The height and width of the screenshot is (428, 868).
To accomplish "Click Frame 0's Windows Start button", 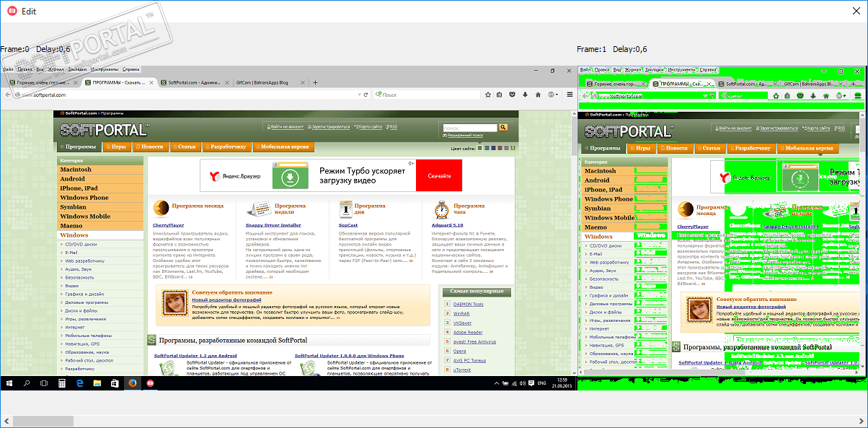I will click(9, 384).
